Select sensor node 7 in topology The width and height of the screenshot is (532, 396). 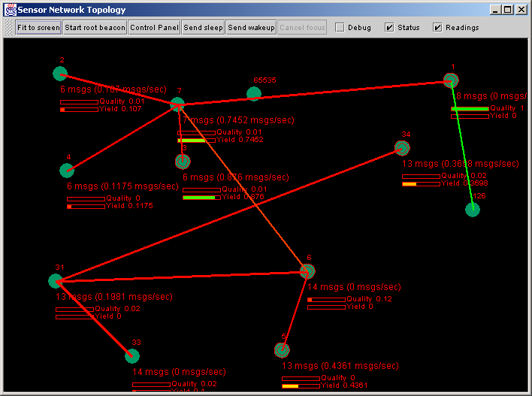coord(177,104)
